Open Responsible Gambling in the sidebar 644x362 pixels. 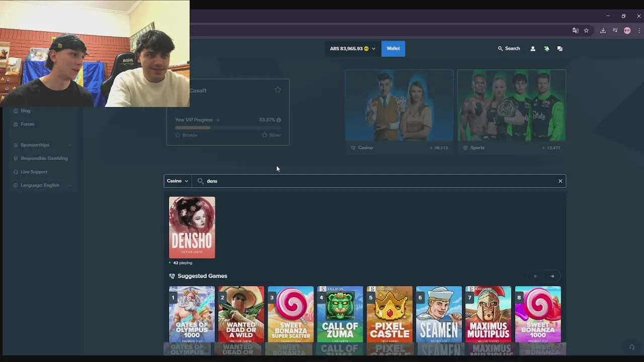pos(44,158)
